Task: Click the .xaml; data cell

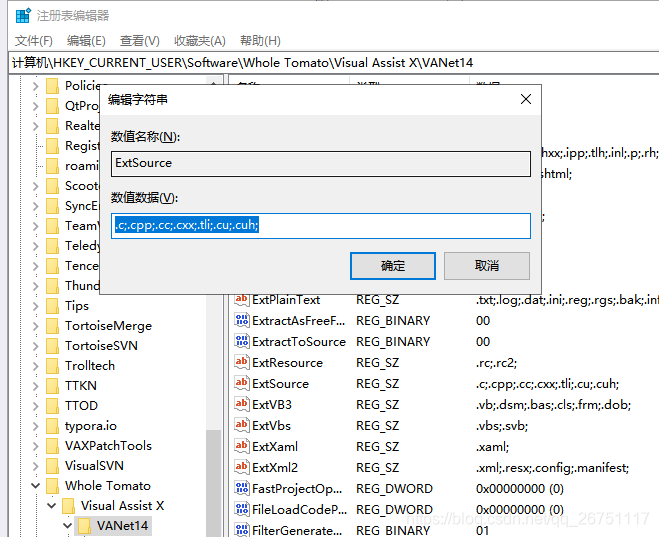Action: [492, 447]
